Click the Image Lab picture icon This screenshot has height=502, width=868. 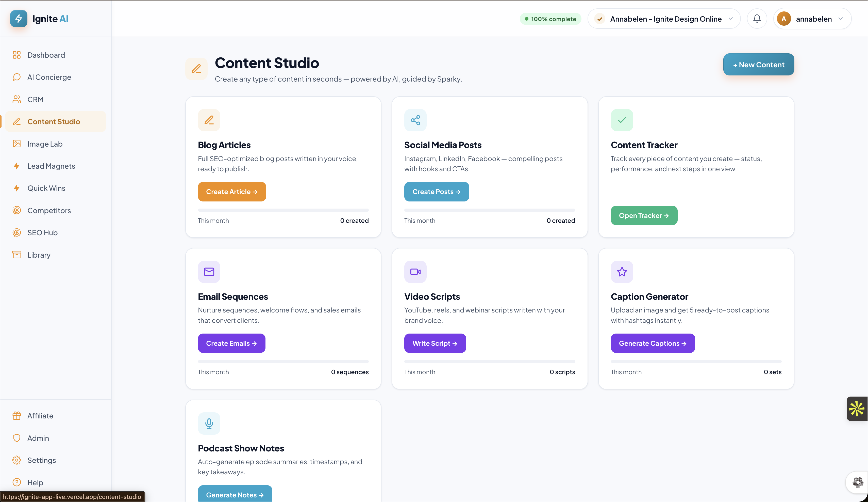point(16,144)
